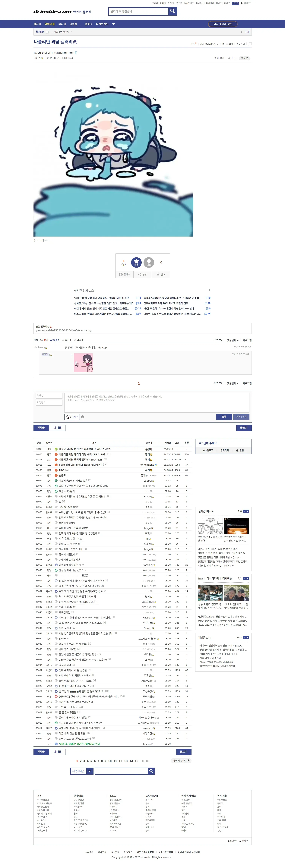Open the 마이너갤 navigation tab
This screenshot has width=285, height=868.
click(x=50, y=24)
